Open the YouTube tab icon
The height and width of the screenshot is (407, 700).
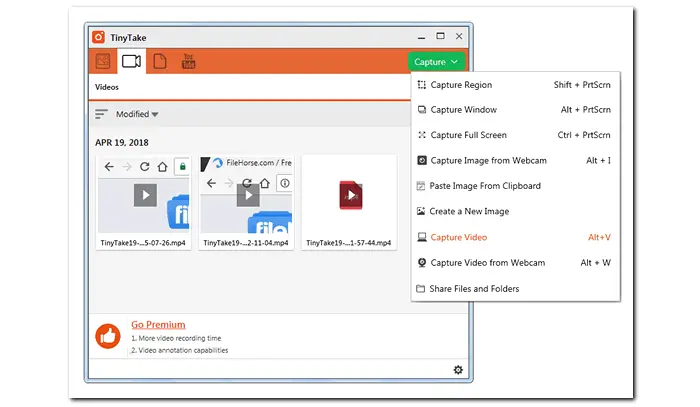coord(188,61)
